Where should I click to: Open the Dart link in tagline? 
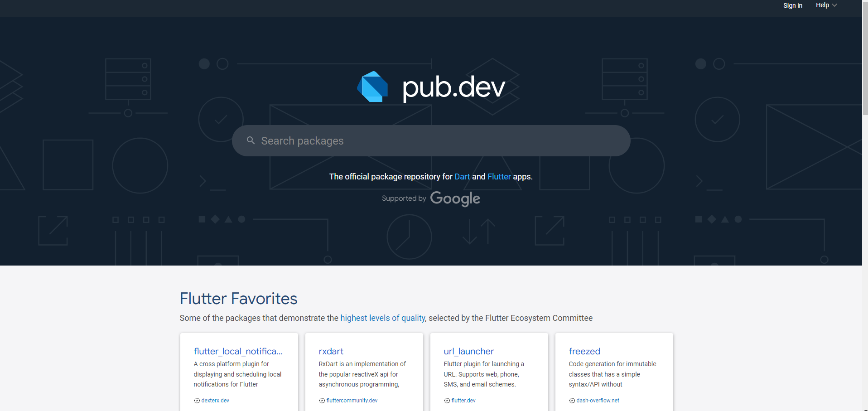coord(462,177)
